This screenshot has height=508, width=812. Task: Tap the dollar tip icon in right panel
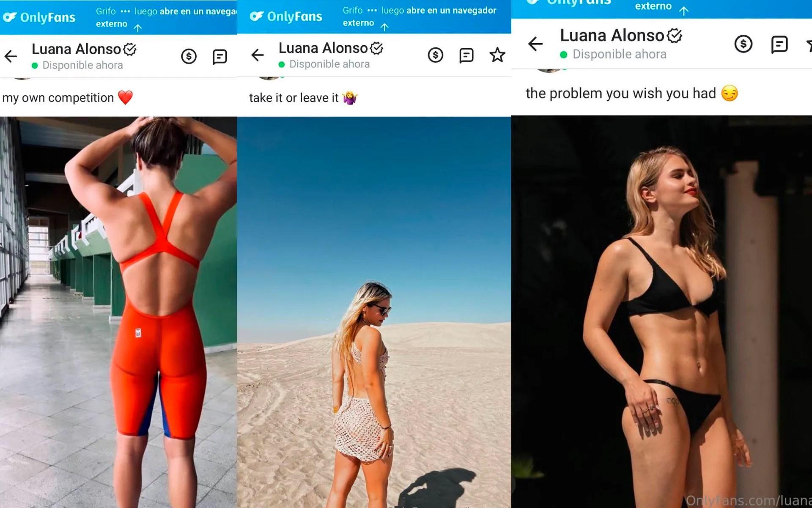click(x=743, y=44)
